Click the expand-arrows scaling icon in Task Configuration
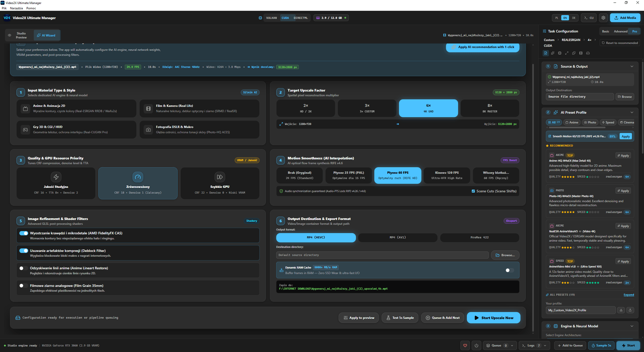The width and height of the screenshot is (644, 352). 567,53
